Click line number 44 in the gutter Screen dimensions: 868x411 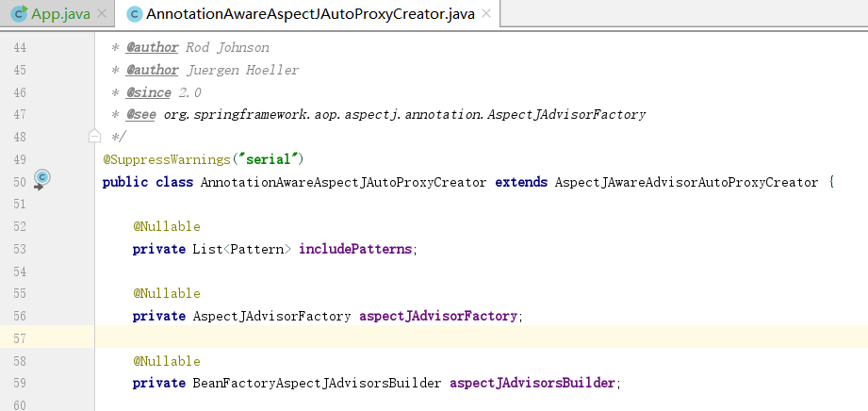(x=20, y=48)
